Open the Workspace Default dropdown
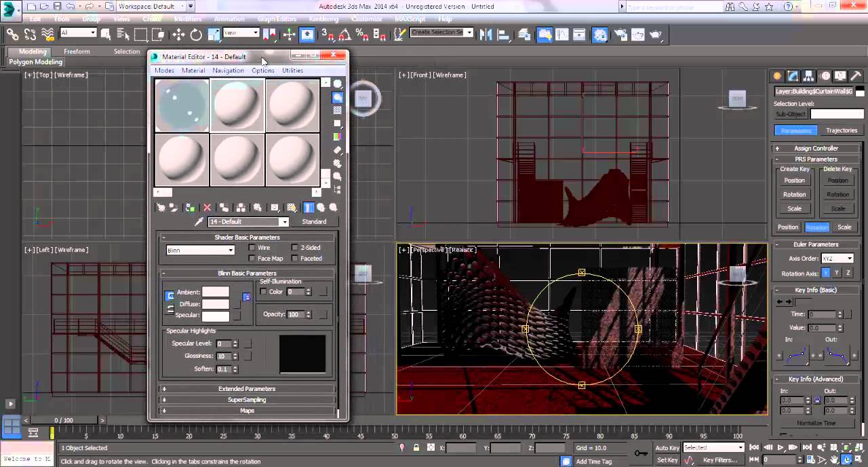The image size is (868, 467). (x=155, y=6)
